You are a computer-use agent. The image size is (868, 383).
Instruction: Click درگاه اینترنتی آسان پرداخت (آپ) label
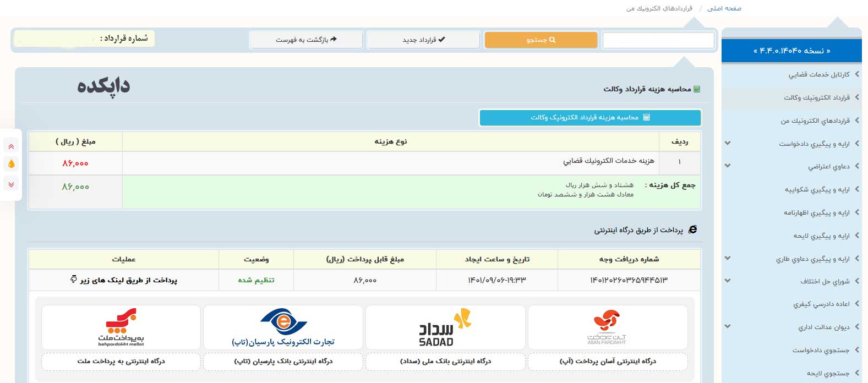point(608,362)
